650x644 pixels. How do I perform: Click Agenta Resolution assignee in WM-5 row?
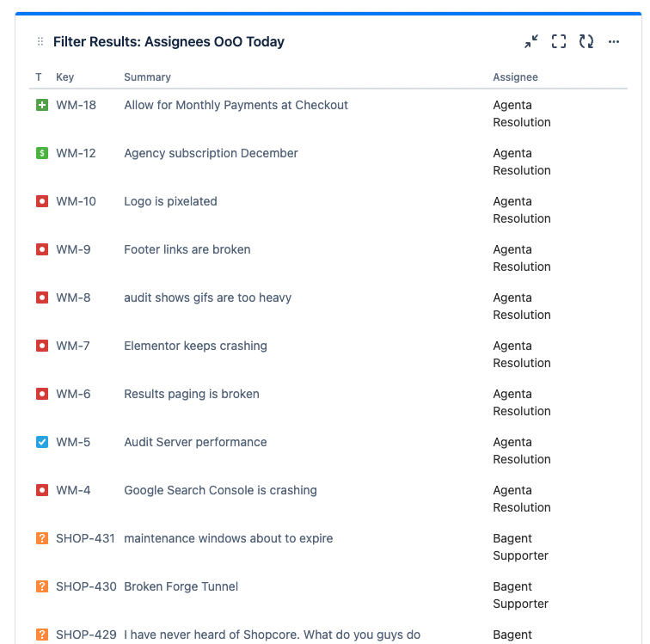[x=522, y=451]
